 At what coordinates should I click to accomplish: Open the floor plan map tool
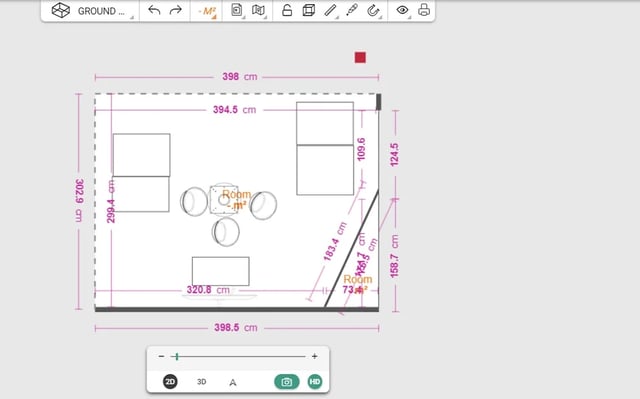pos(258,10)
